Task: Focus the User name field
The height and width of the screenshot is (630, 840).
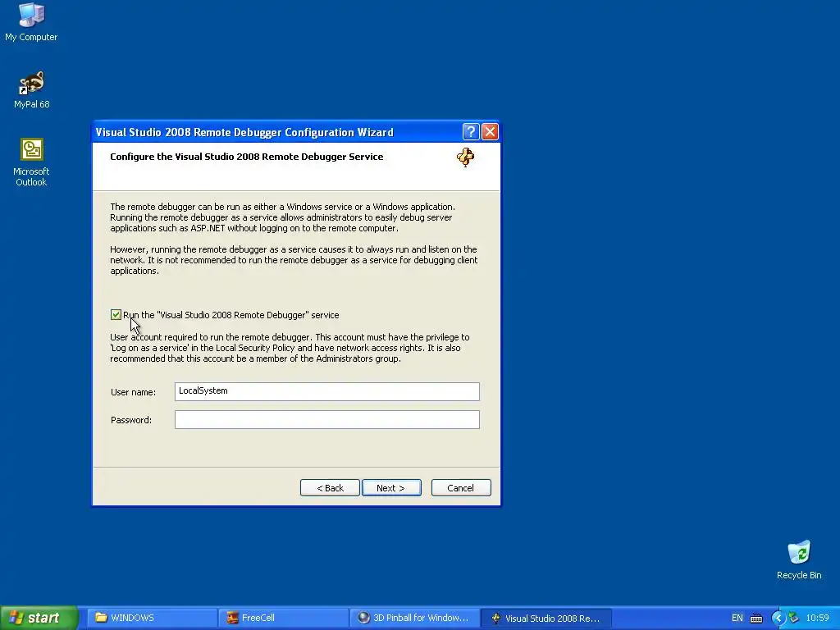Action: click(x=326, y=391)
